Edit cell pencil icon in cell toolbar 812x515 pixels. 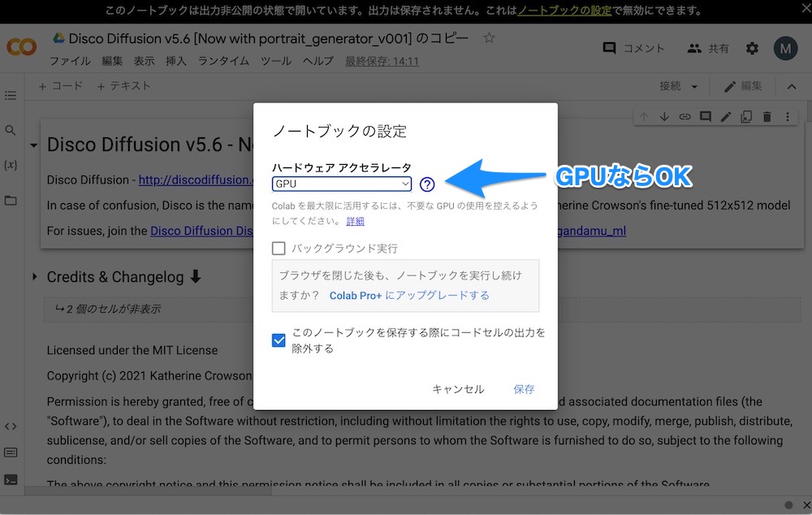coord(726,117)
